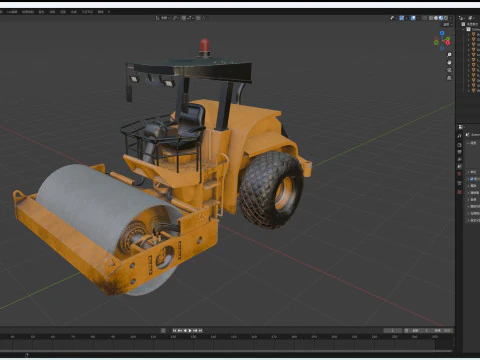Toggle proportional editing
480x360 pixels.
198,18
